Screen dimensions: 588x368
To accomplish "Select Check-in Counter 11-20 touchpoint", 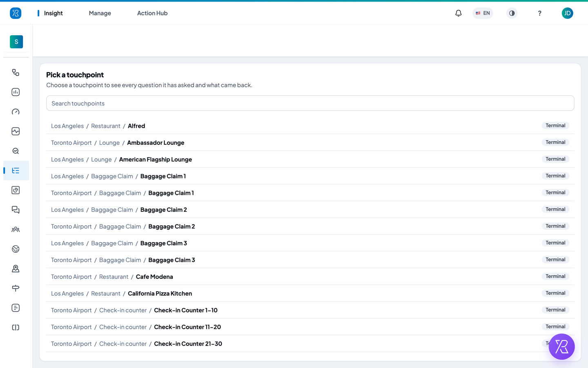I will (x=310, y=327).
